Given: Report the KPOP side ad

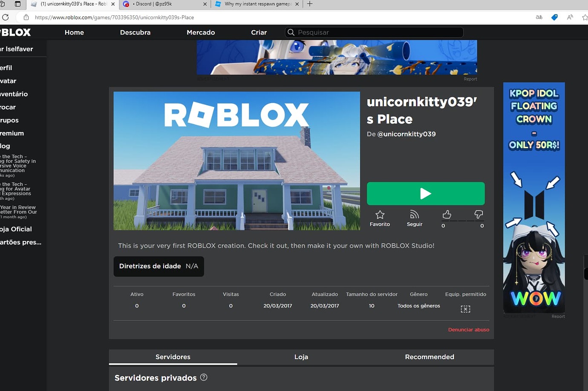Looking at the screenshot, I should (x=558, y=316).
